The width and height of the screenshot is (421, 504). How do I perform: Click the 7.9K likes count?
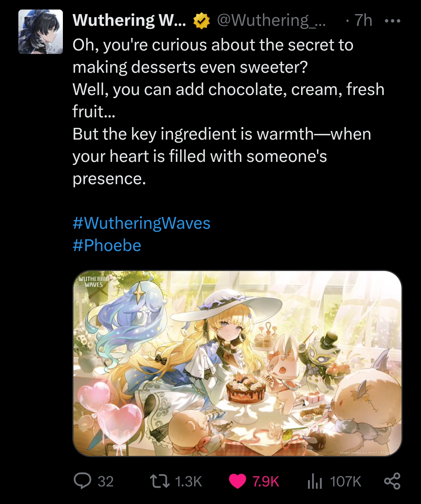[266, 481]
